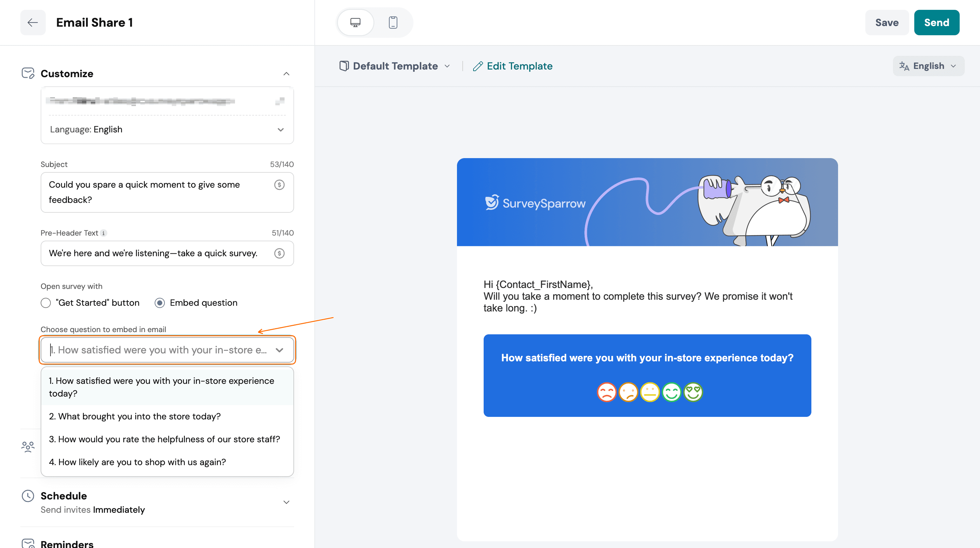The image size is (980, 548).
Task: Choose question about helpfulness of store staff
Action: tap(167, 439)
